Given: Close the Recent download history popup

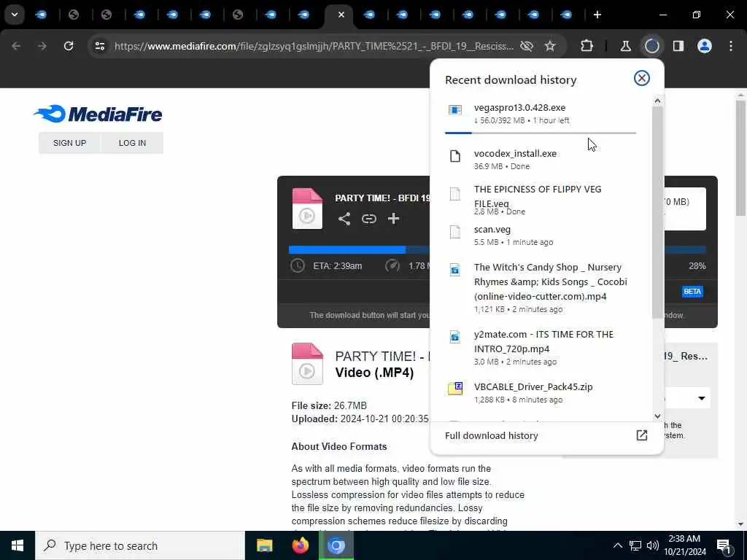Looking at the screenshot, I should [642, 78].
